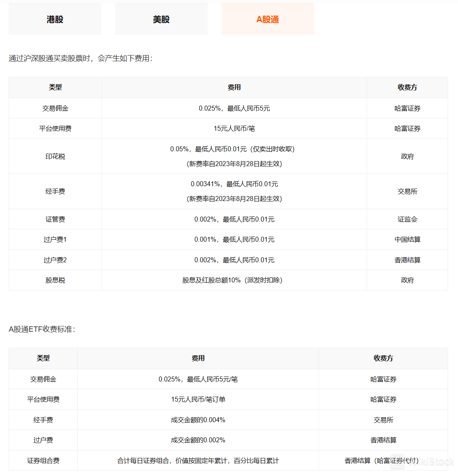Click the 证管费 row
458x476 pixels.
pos(55,219)
